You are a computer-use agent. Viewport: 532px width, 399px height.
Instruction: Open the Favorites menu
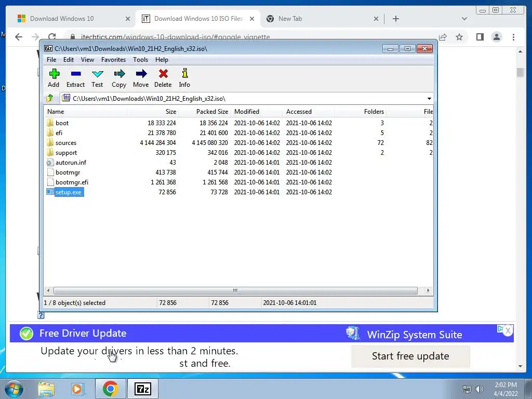tap(113, 60)
